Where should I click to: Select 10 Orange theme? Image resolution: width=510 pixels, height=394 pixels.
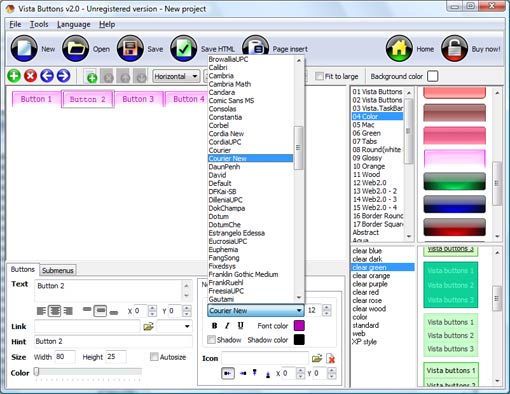tap(369, 166)
